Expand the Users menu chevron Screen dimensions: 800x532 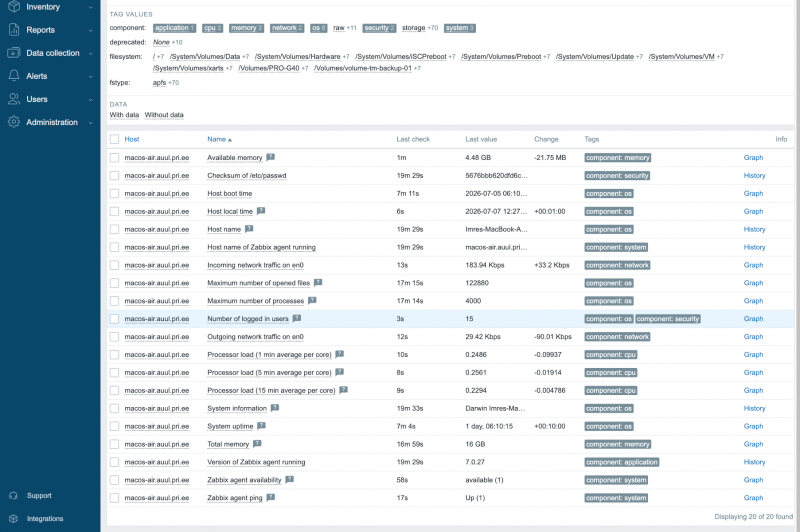(90, 99)
